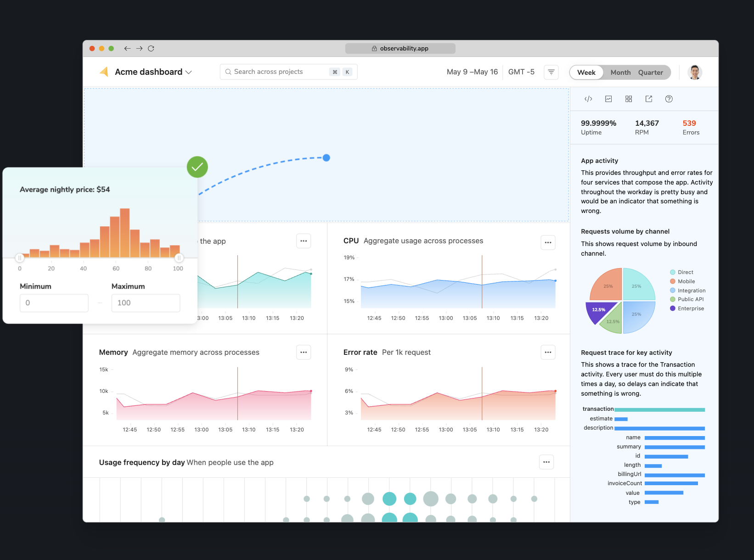This screenshot has width=754, height=560.
Task: Click the yellow Acme dashboard logo icon
Action: coord(104,72)
